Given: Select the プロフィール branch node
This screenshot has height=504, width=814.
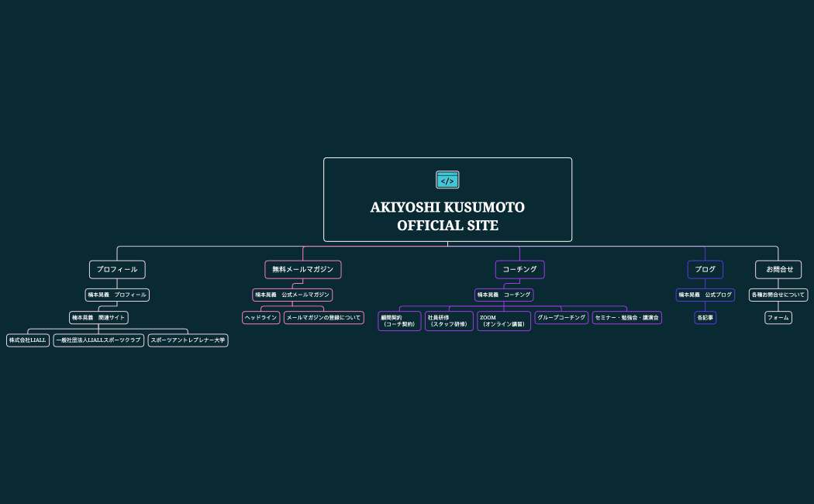Looking at the screenshot, I should coord(117,270).
